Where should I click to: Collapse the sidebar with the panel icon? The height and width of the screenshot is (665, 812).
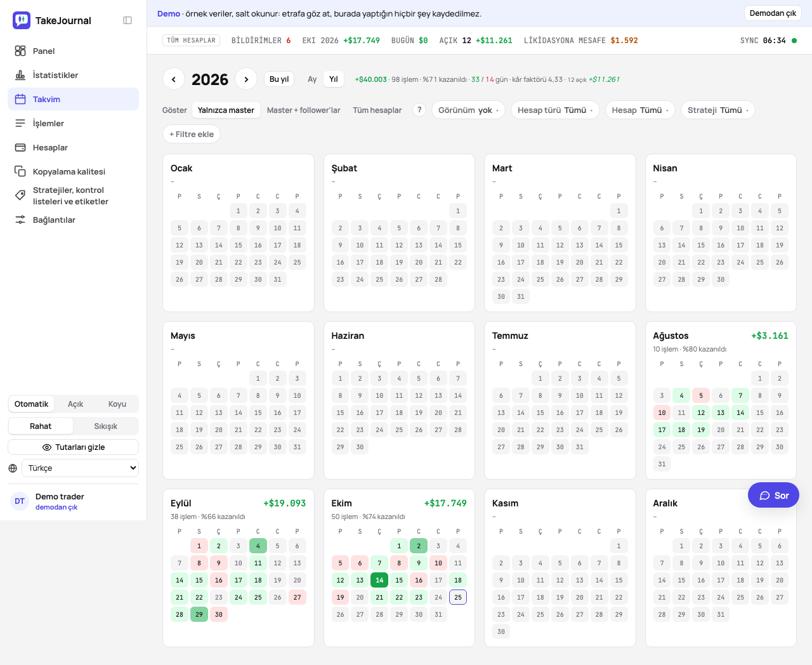(x=128, y=20)
